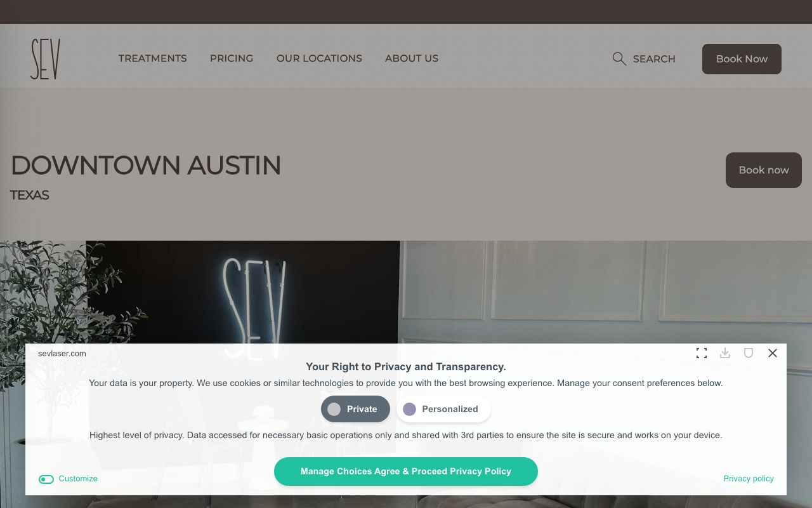The height and width of the screenshot is (508, 812).
Task: Click the header Book Now button
Action: pos(742,59)
